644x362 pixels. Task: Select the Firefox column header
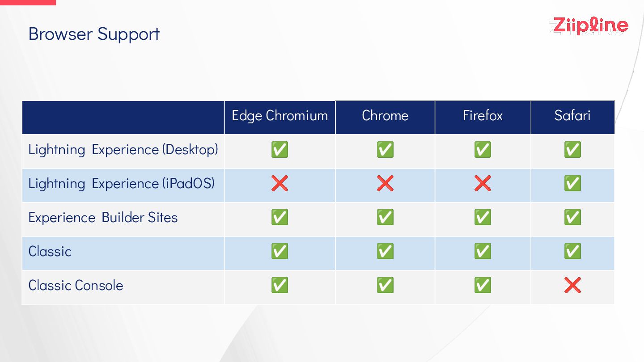483,116
